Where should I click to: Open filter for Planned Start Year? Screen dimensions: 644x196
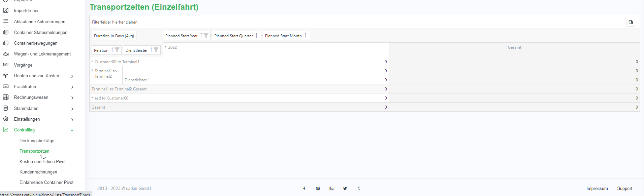tap(206, 36)
